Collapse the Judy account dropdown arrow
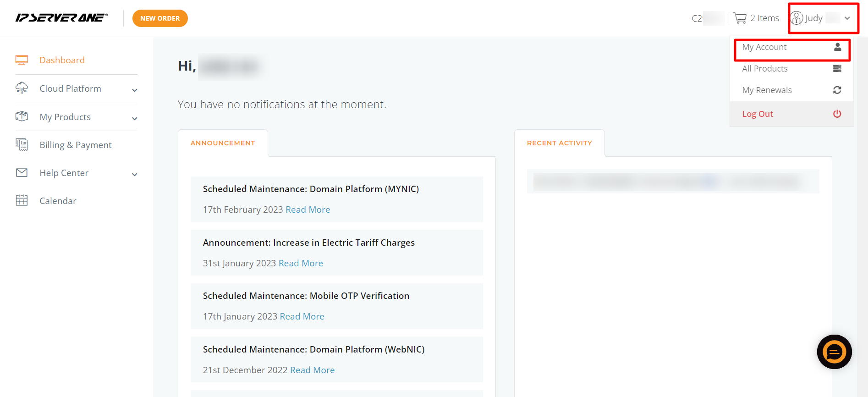 (x=847, y=18)
